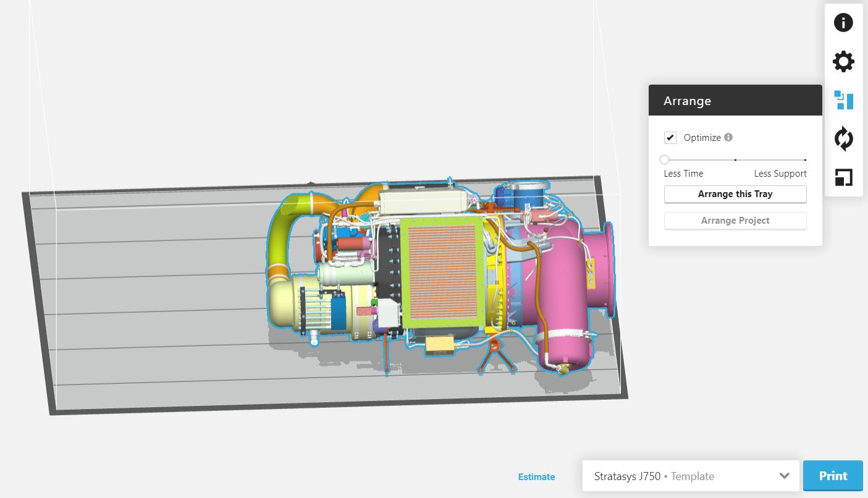Viewport: 868px width, 498px height.
Task: Click the Optimize slider handle
Action: [x=665, y=159]
